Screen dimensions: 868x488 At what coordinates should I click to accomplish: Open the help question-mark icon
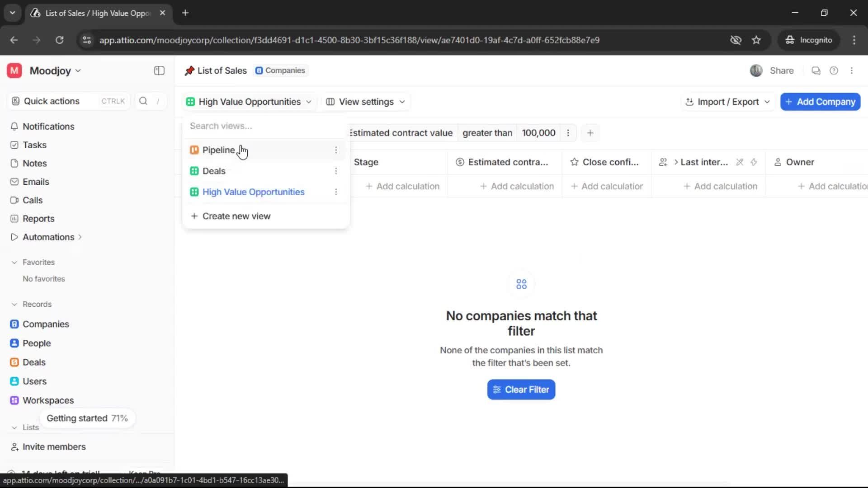click(x=834, y=70)
